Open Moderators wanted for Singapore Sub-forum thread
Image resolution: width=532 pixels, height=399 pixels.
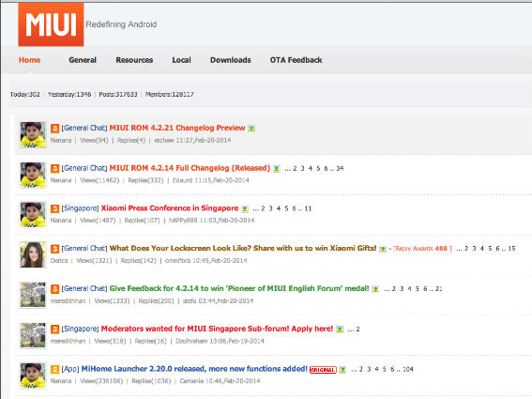(217, 329)
